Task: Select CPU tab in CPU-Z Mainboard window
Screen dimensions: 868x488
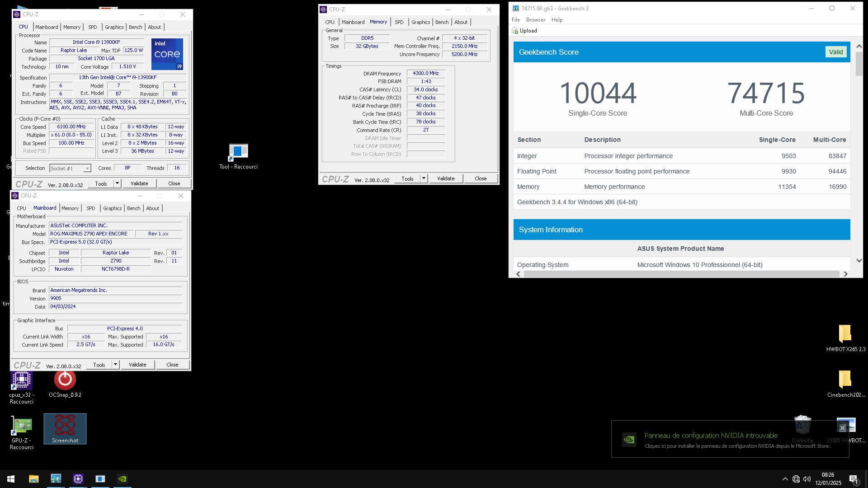Action: [x=21, y=208]
